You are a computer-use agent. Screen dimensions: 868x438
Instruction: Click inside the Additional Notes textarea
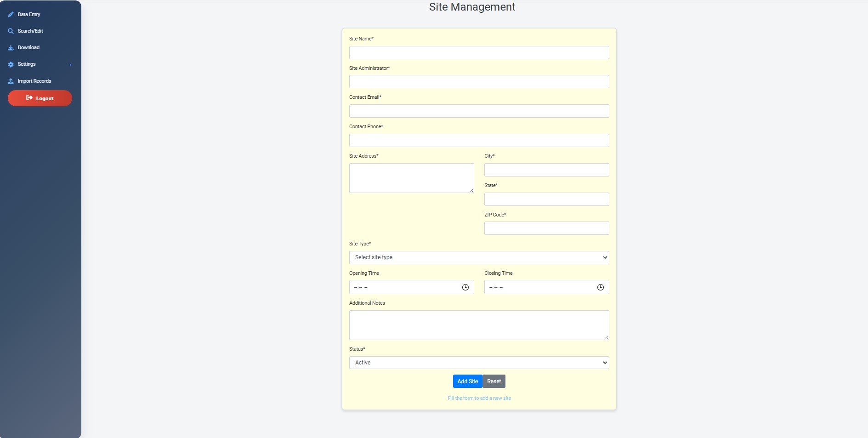(479, 325)
